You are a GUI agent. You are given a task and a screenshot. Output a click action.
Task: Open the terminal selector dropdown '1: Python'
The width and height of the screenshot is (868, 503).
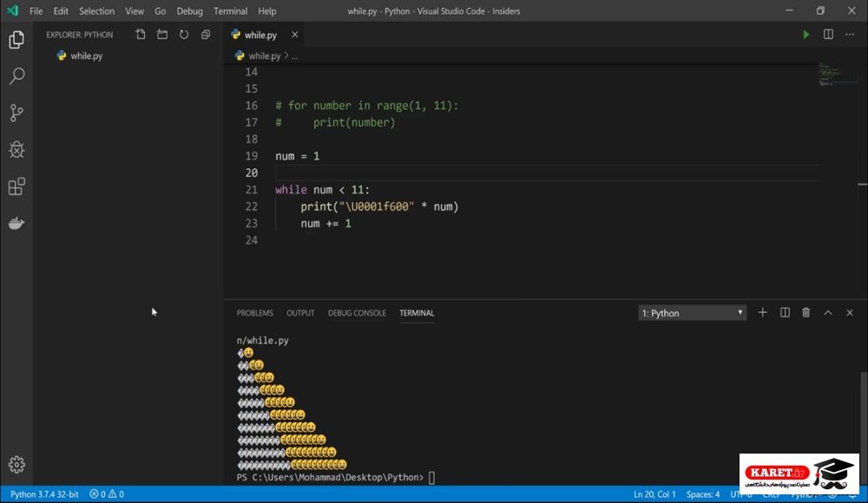coord(692,313)
